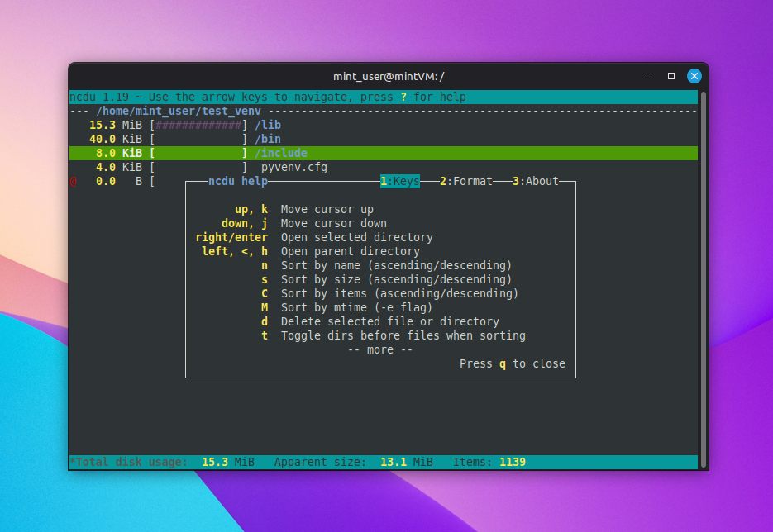773x532 pixels.
Task: Click the 'ncdu help' dialog title
Action: (x=238, y=181)
